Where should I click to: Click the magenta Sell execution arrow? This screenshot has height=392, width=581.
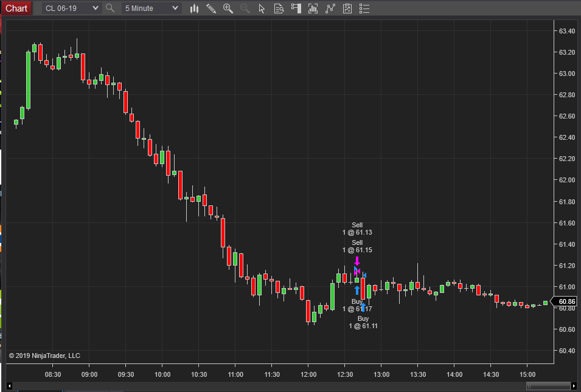point(357,261)
